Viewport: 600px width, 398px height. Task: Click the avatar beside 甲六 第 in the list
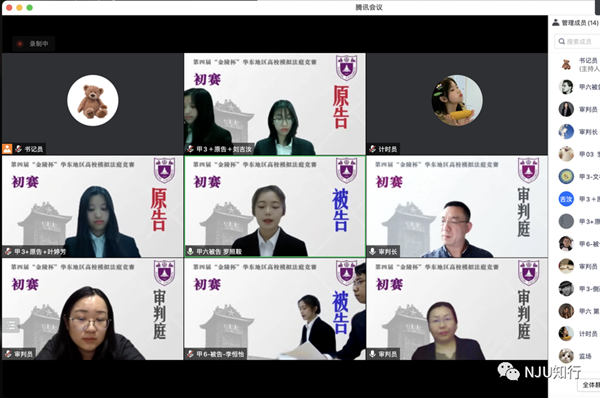tap(566, 311)
